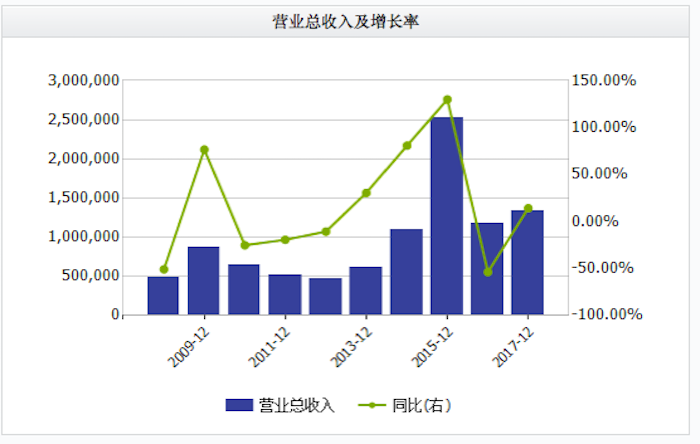This screenshot has height=444, width=700.
Task: Click the green growth point at 2017-12
Action: tap(528, 208)
